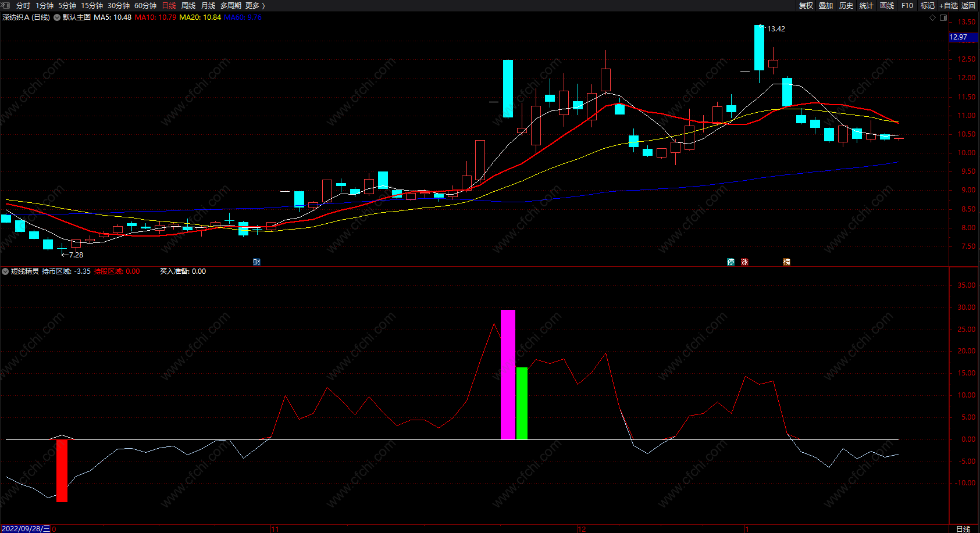The height and width of the screenshot is (533, 980).
Task: Select the 5分钟 period tab
Action: pos(67,5)
